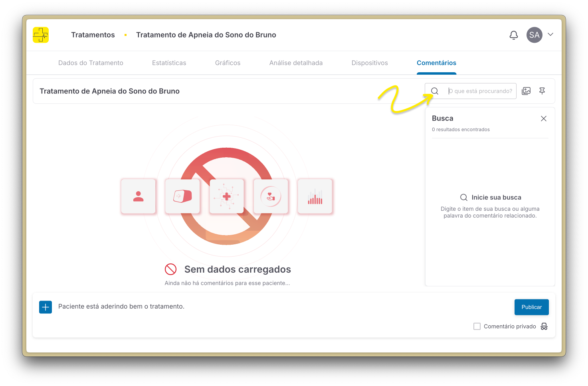
Task: Open the image gallery icon
Action: (526, 91)
